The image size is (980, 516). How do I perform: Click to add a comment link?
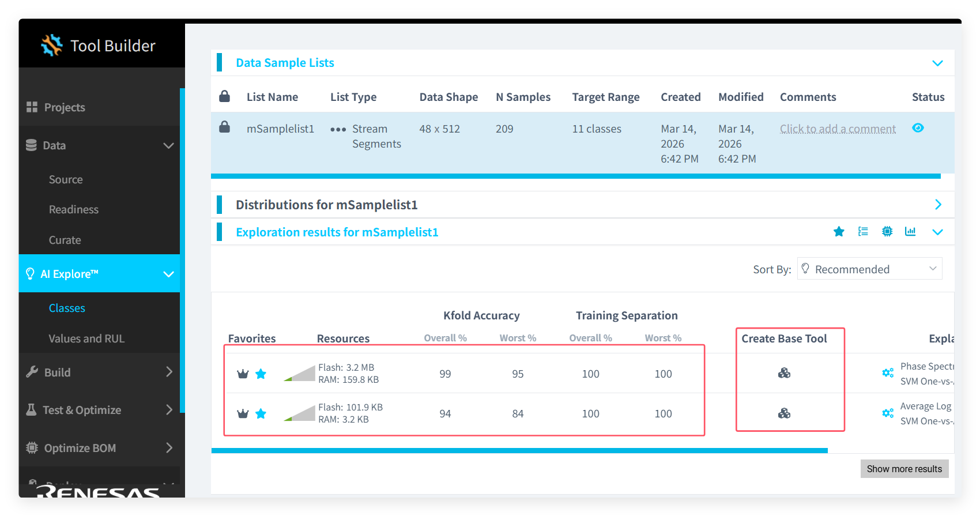pos(838,129)
